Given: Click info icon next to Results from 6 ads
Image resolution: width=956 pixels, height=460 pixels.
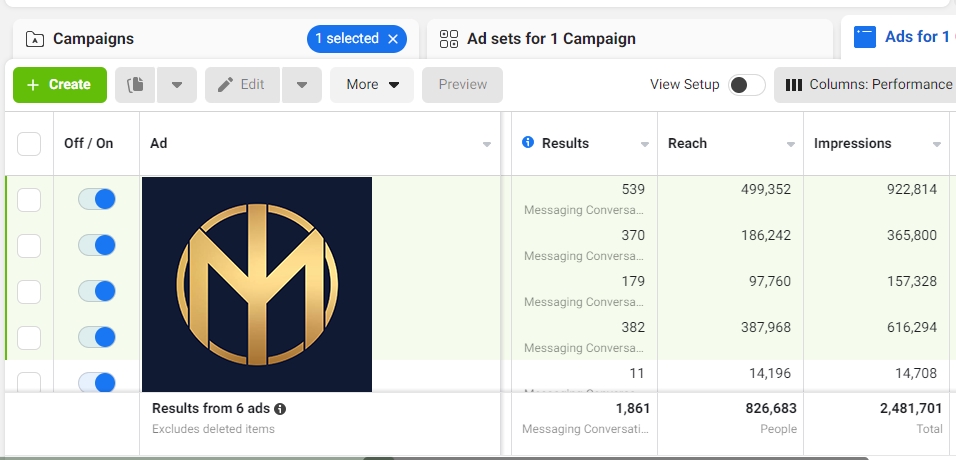Looking at the screenshot, I should tap(280, 409).
